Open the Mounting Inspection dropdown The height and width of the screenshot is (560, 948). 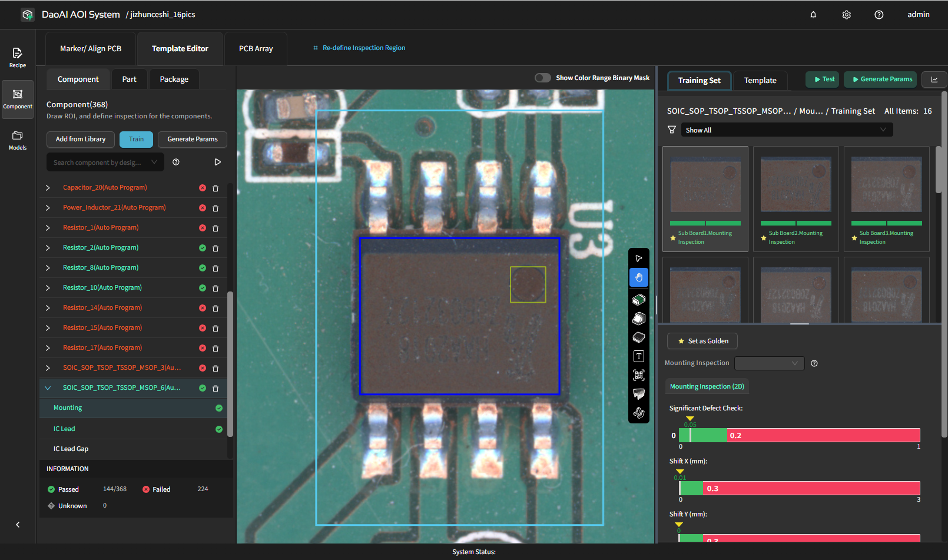point(768,363)
